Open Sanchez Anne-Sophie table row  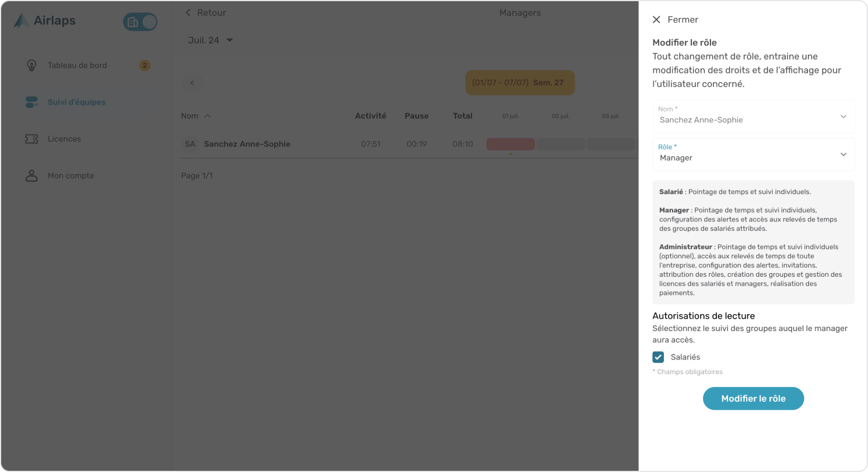point(408,144)
